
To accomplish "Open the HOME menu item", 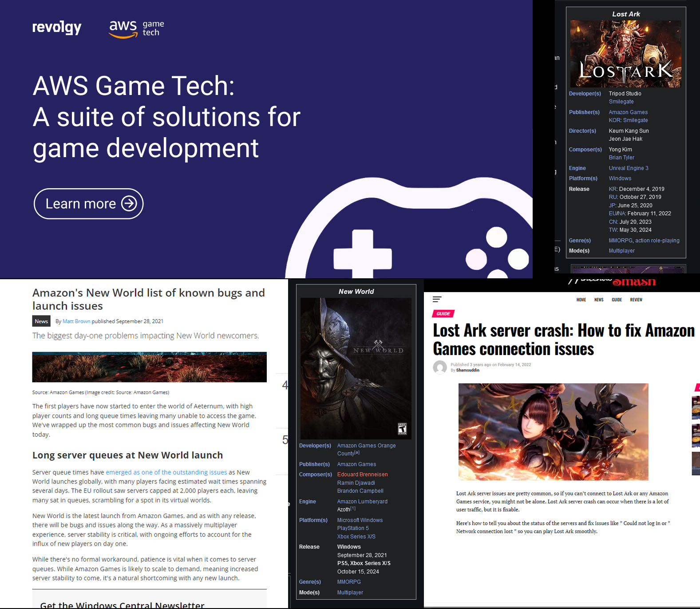I will tap(581, 300).
